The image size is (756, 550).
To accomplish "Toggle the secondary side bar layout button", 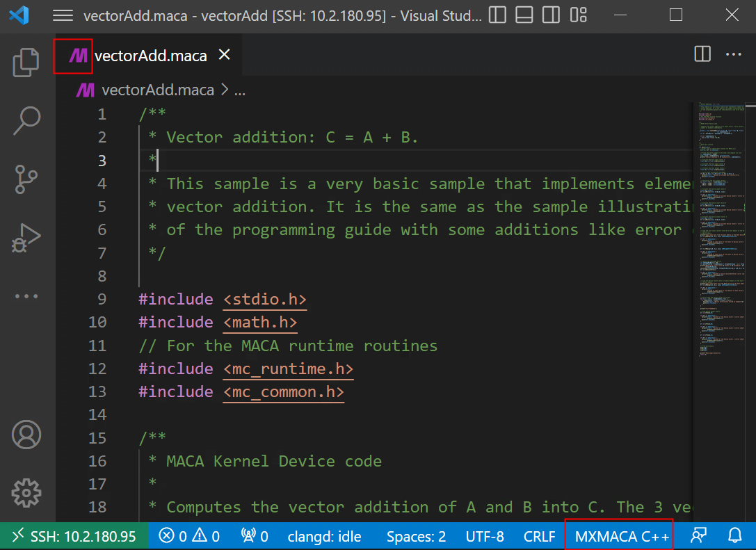I will click(x=551, y=15).
